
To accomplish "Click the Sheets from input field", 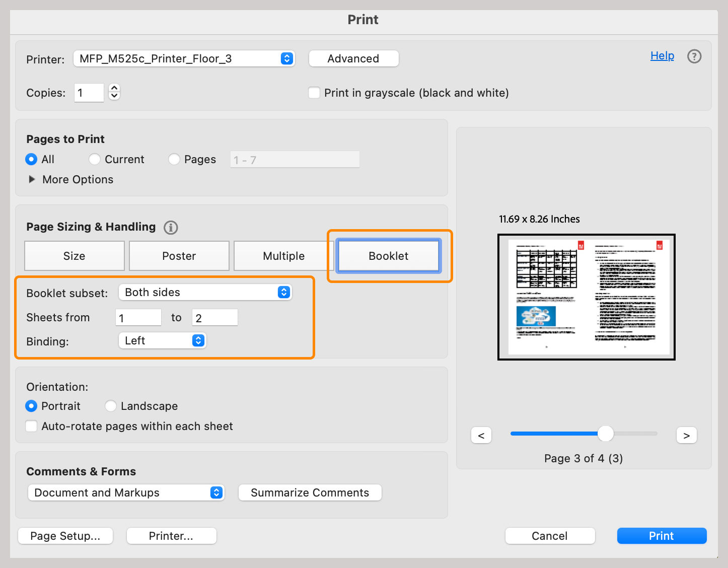I will pos(138,318).
